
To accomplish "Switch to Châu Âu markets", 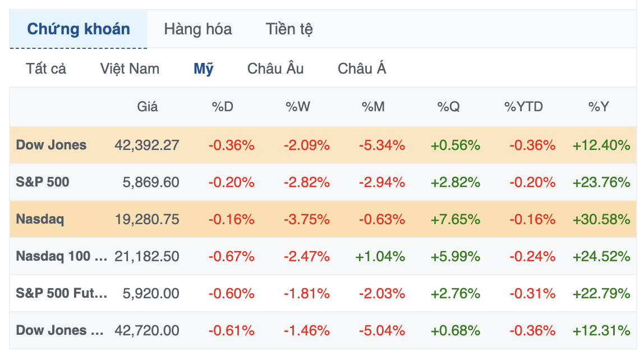I will [x=275, y=69].
